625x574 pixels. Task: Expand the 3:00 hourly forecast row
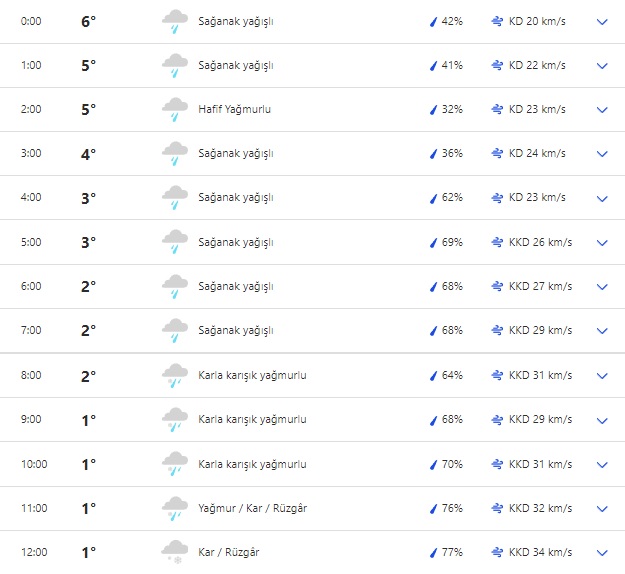pyautogui.click(x=602, y=154)
